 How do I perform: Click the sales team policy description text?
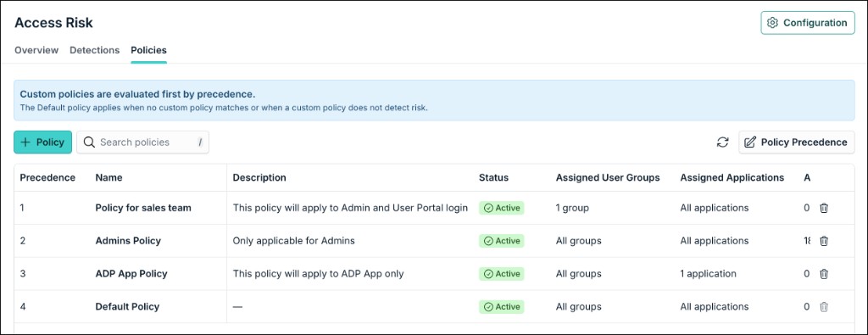coord(350,208)
